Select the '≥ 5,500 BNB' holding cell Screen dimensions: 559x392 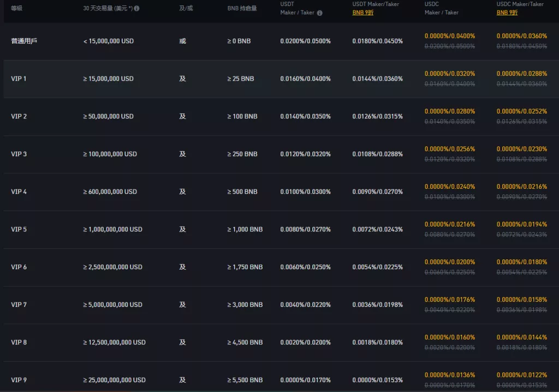245,380
